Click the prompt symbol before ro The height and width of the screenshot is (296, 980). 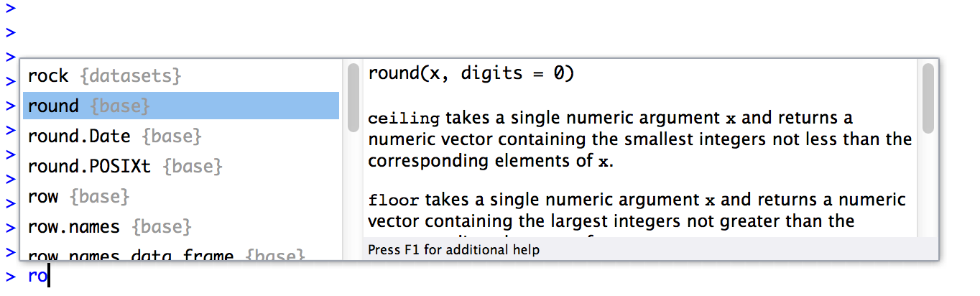10,277
